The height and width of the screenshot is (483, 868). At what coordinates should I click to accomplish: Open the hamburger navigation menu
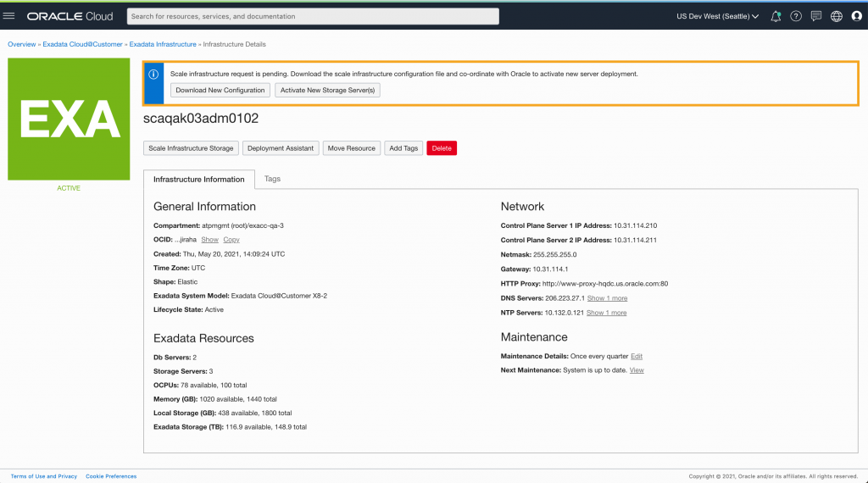coord(8,16)
